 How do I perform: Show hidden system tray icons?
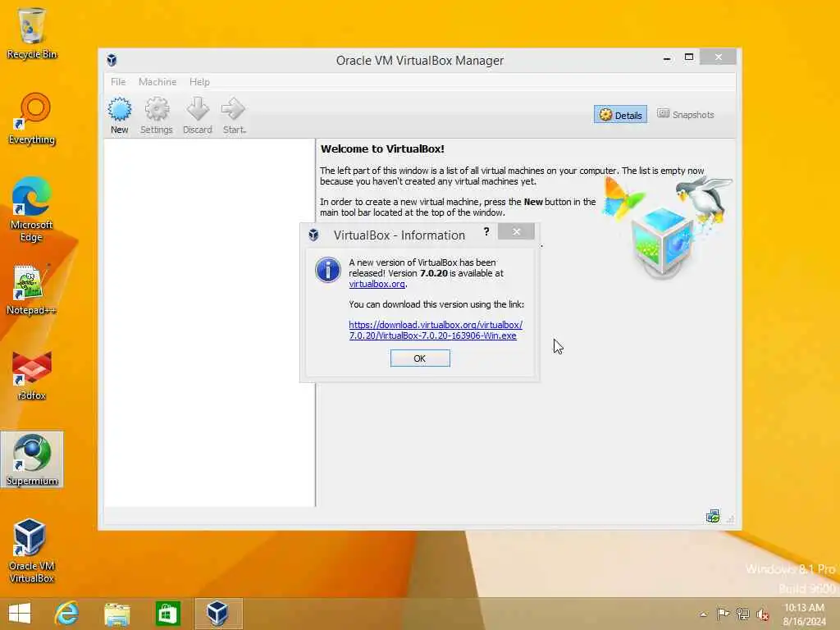coord(703,614)
